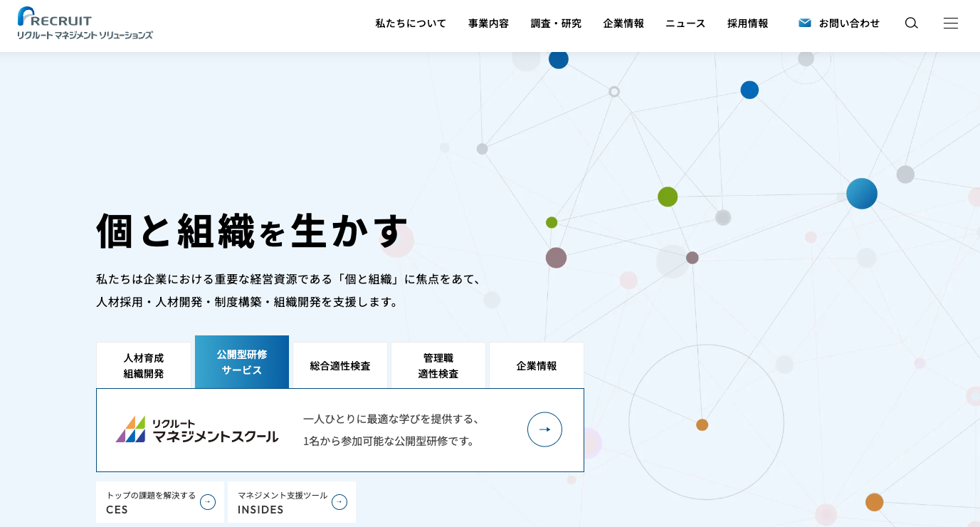The image size is (980, 527).
Task: Switch to the 人材育成 組織開発 tab
Action: pos(144,365)
